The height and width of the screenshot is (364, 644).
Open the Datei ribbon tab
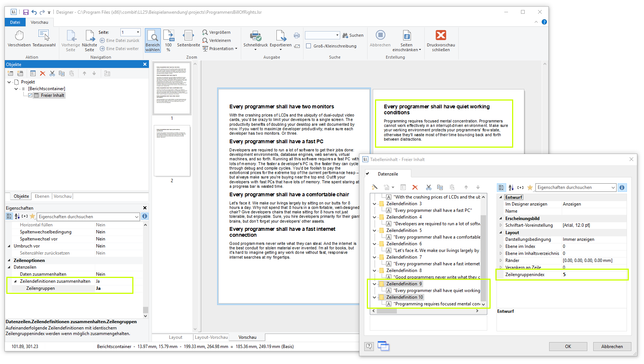coord(15,22)
